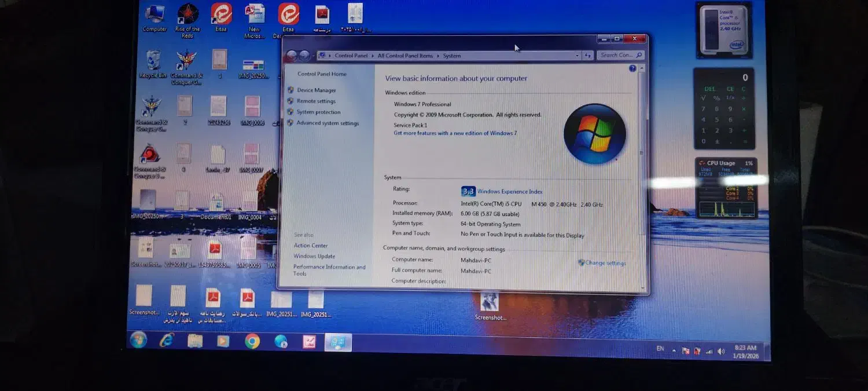
Task: Click the Change settings link
Action: click(x=605, y=263)
